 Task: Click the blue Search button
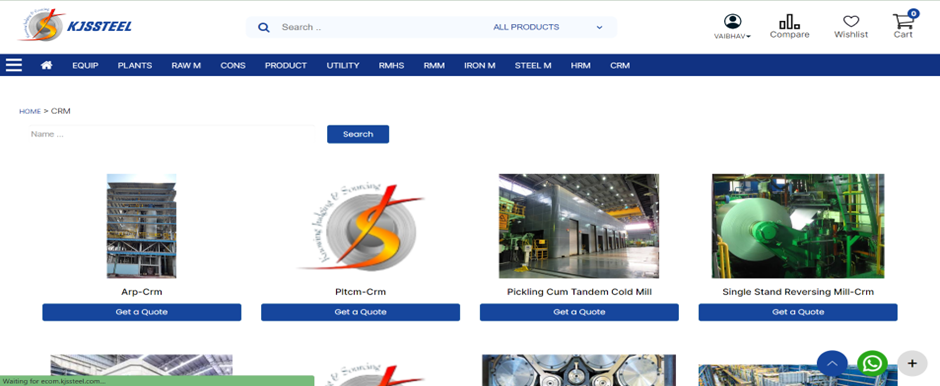coord(358,134)
